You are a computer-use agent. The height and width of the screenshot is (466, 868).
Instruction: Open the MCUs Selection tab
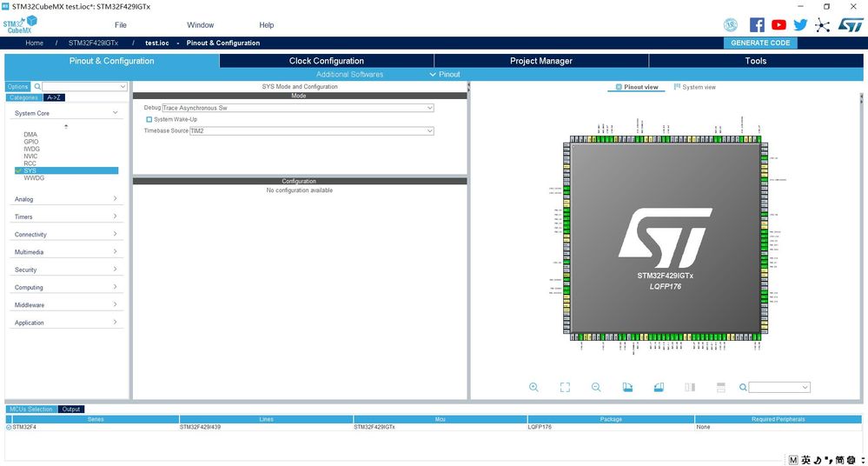(31, 409)
